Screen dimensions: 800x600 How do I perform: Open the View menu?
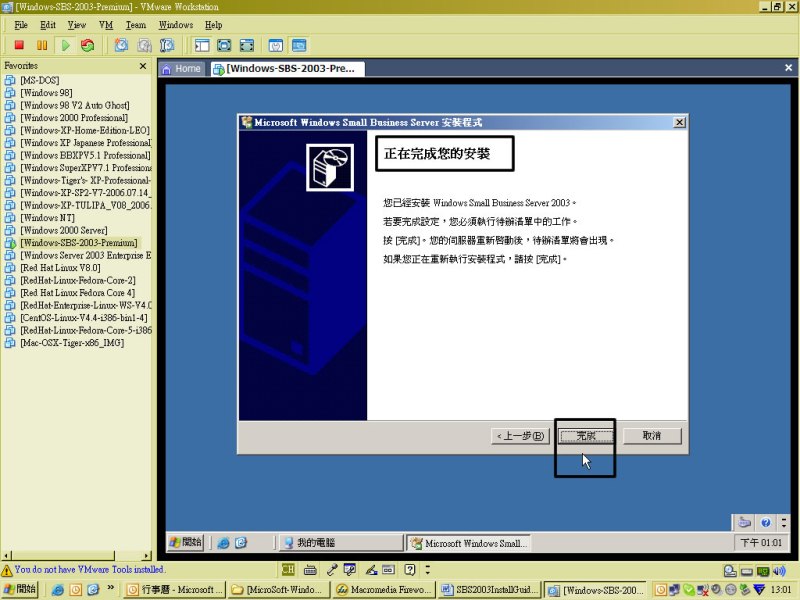(x=77, y=25)
